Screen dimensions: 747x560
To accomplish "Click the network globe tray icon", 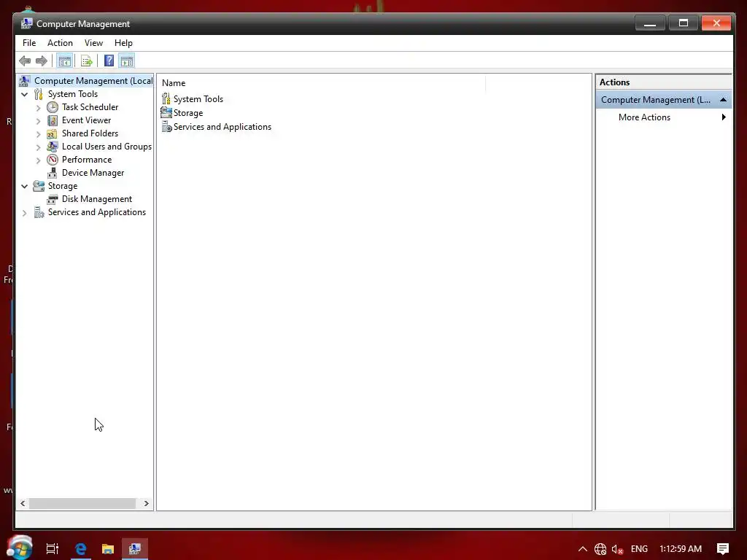I will click(x=600, y=549).
